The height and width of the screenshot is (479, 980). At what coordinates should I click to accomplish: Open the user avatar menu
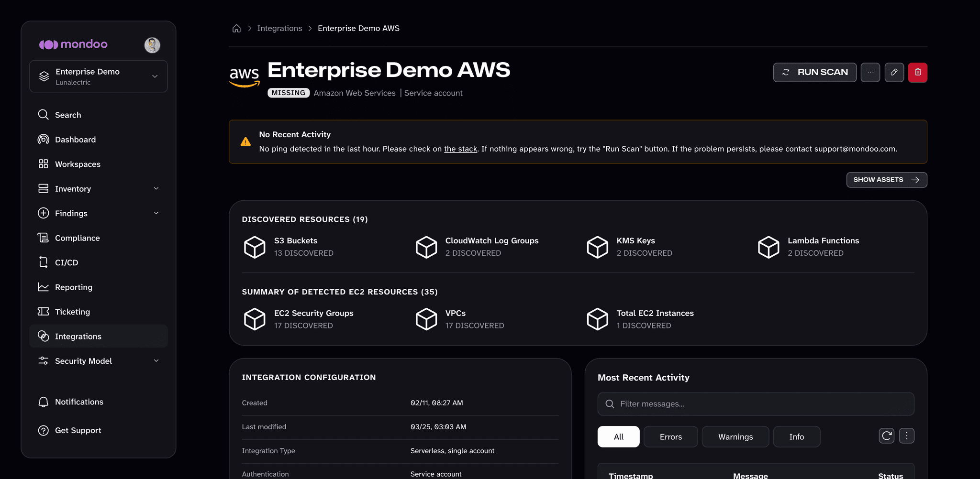tap(152, 45)
